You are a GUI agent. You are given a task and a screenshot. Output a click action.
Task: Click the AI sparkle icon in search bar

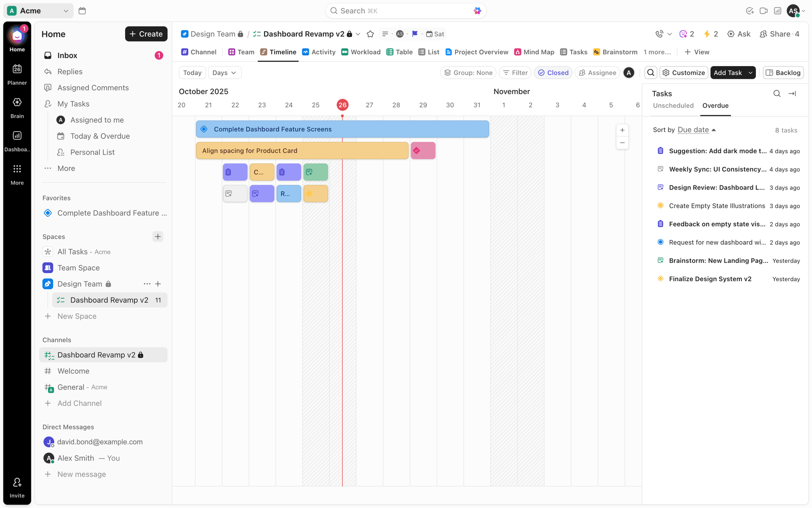coord(477,11)
